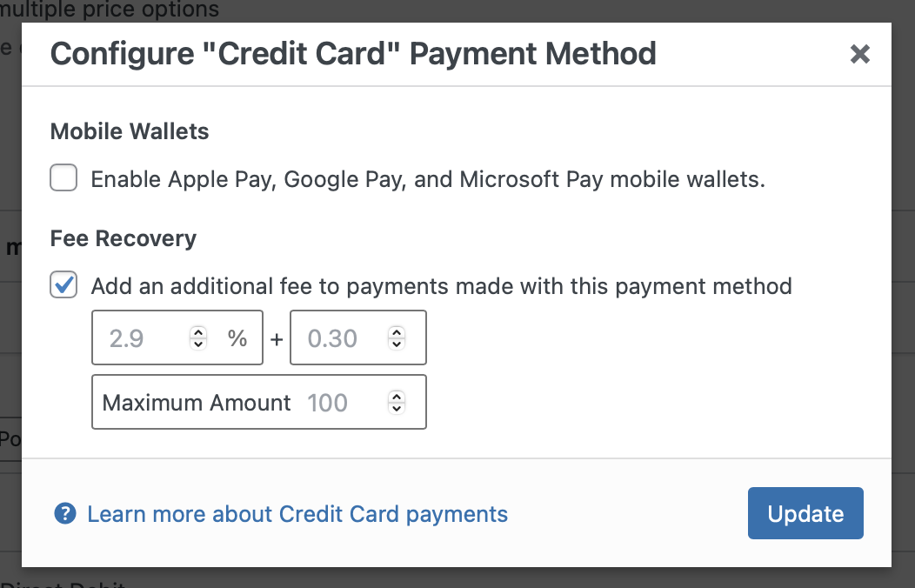Close the Credit Card configuration dialog

point(859,55)
